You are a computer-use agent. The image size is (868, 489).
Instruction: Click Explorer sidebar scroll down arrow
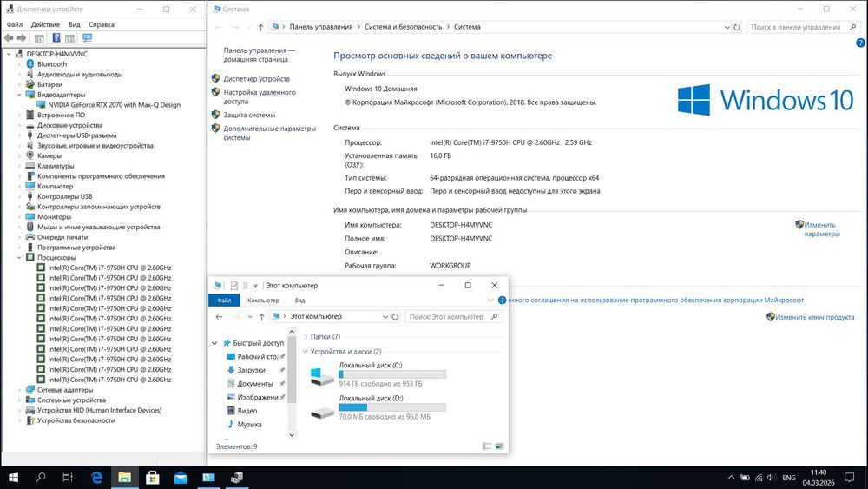292,435
